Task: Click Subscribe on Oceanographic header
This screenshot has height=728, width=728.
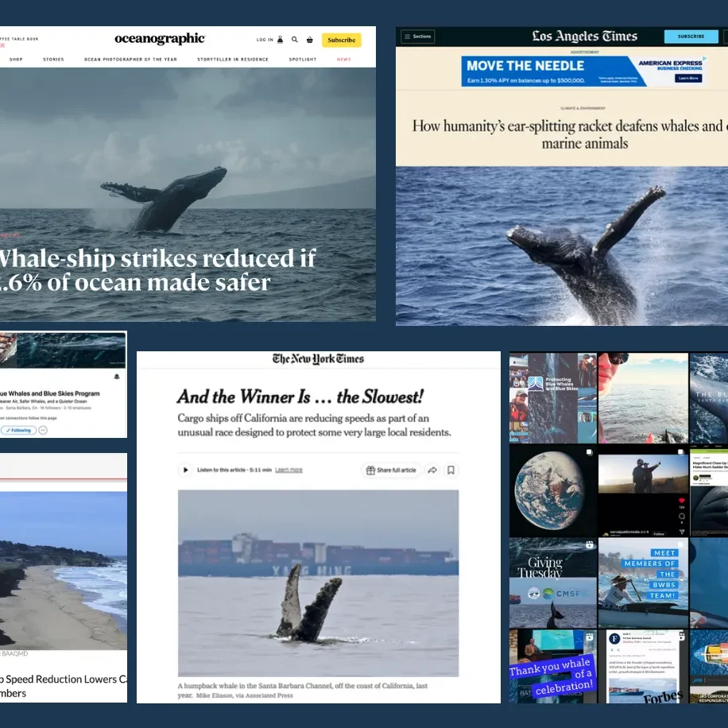Action: [x=342, y=40]
